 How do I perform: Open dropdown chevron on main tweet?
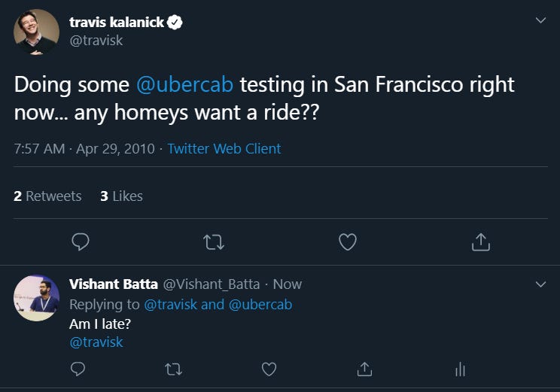tap(540, 20)
